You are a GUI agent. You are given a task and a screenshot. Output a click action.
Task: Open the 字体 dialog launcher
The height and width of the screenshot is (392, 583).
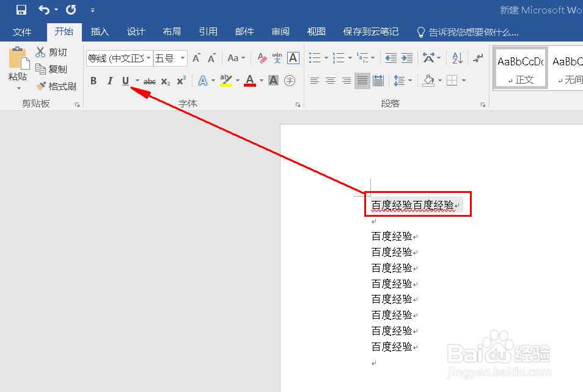coord(298,105)
